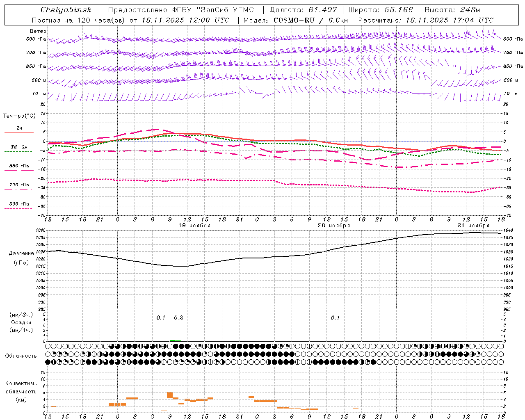Click the Тем-ра(°C) axis title
Viewport: 525px width, 420px height.
19,116
